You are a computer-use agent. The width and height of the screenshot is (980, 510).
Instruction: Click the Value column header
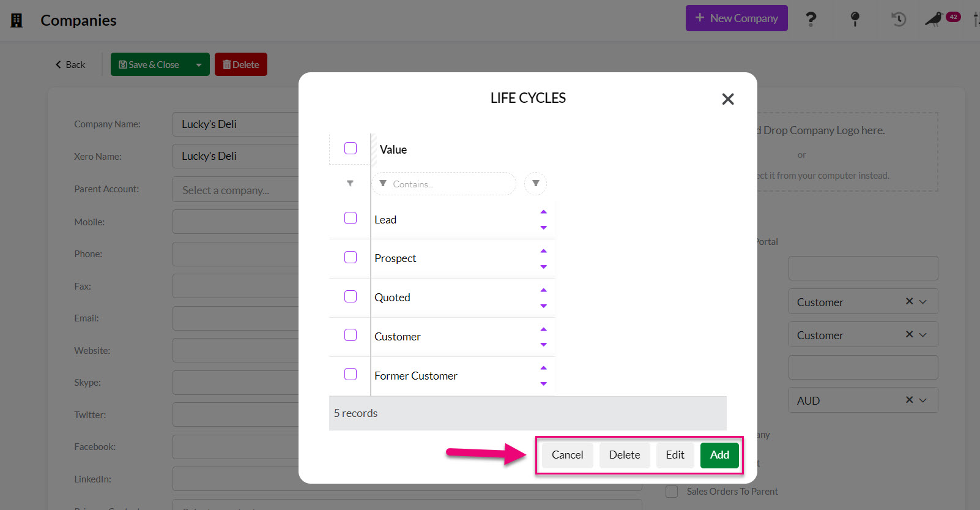click(393, 149)
